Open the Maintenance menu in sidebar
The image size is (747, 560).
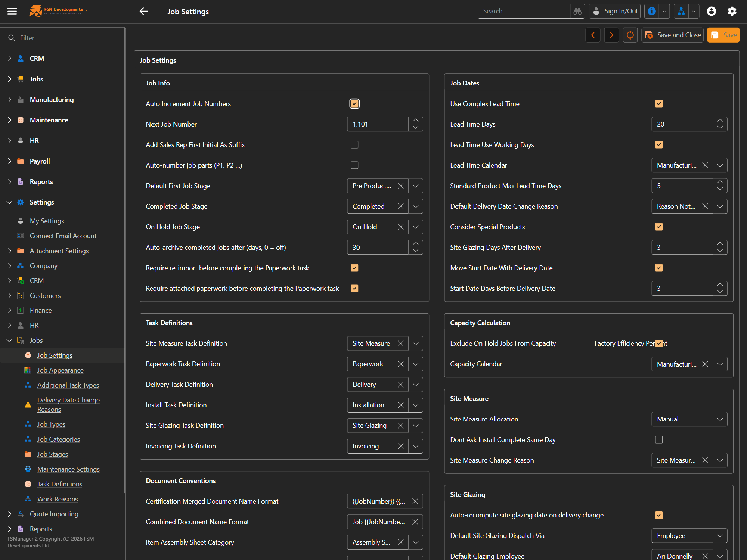click(49, 120)
